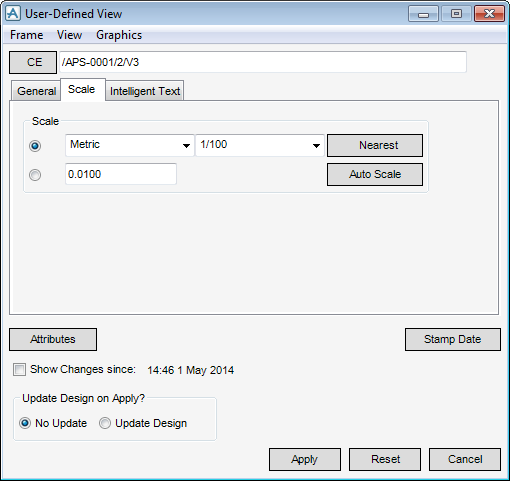This screenshot has width=510, height=481.
Task: Close the User-Defined View dialog
Action: coord(489,14)
